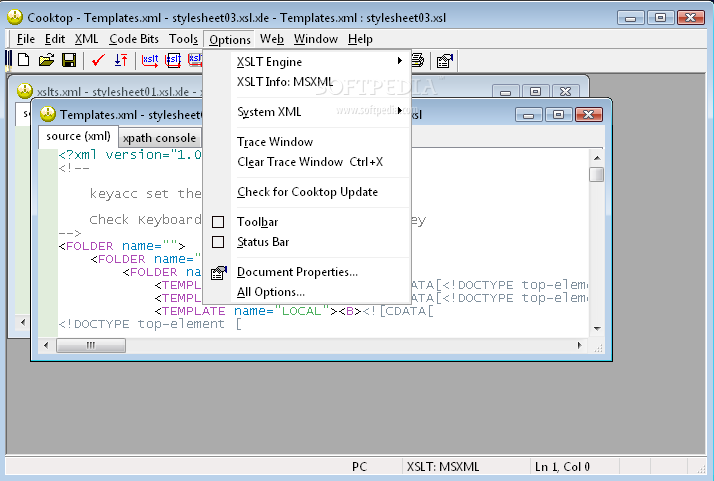Screen dimensions: 714x481
Task: Click the blue and red arrows toolbar icon
Action: click(x=121, y=60)
